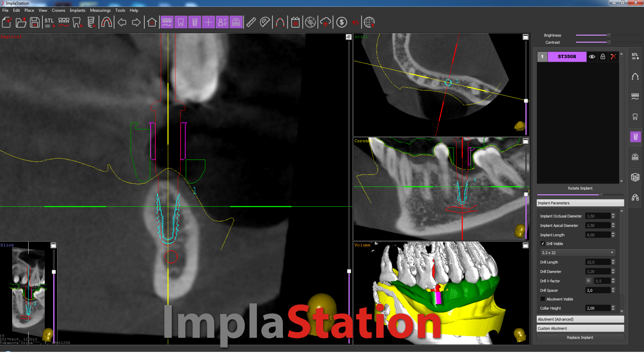Toggle purple protractor dome toolbar button

pyautogui.click(x=236, y=23)
